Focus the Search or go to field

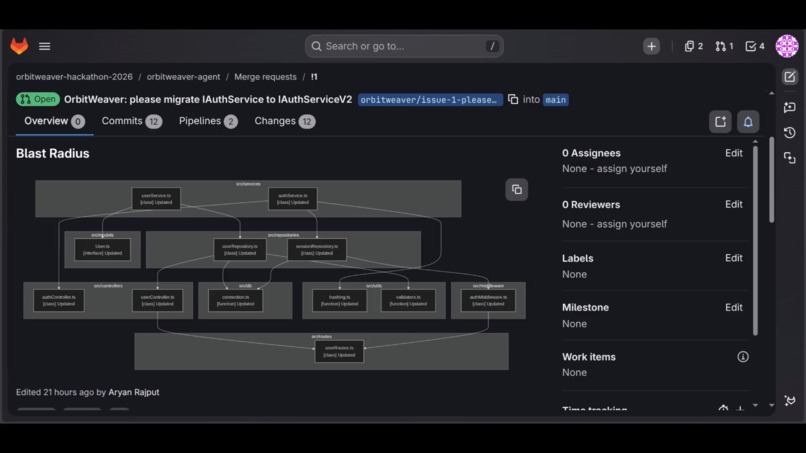[404, 46]
